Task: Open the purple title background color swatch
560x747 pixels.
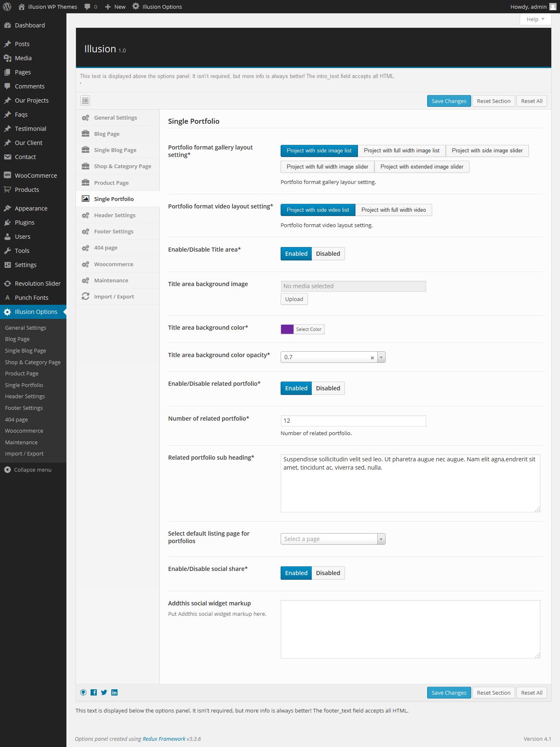Action: coord(287,329)
